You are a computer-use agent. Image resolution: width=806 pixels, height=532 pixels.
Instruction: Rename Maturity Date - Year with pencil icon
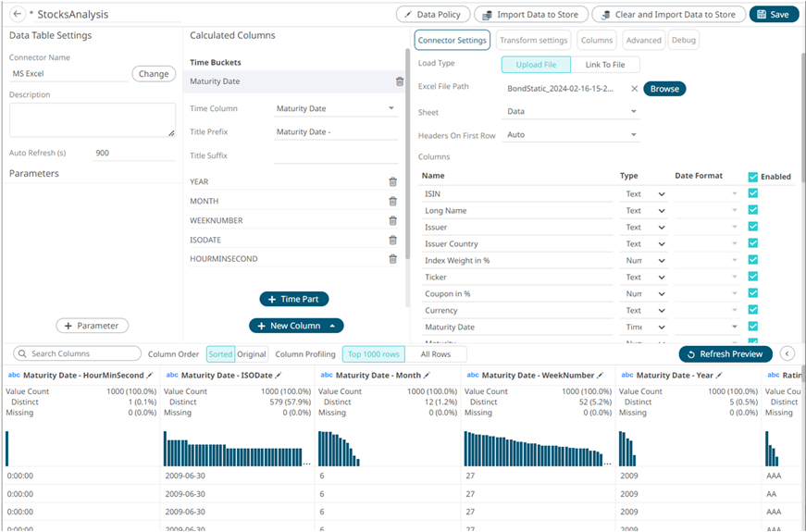718,376
